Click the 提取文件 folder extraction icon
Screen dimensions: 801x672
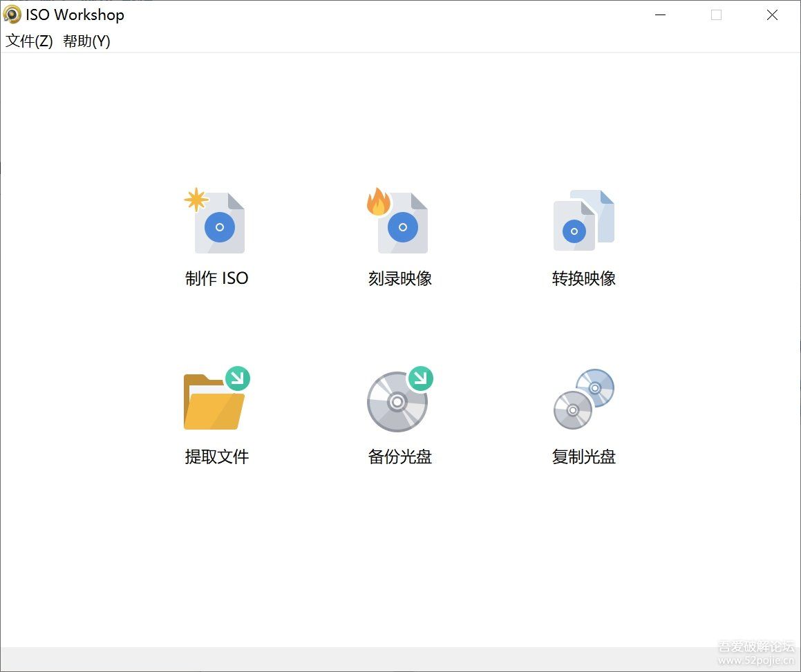click(x=214, y=401)
